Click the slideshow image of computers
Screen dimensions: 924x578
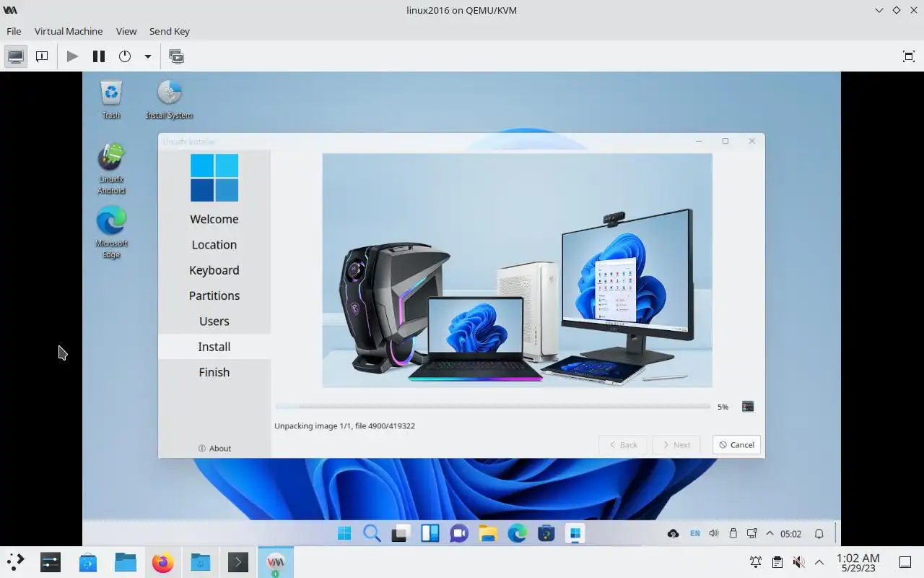point(517,270)
